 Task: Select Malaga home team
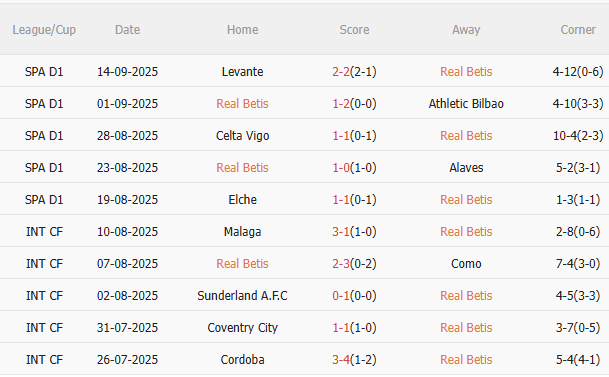click(242, 232)
